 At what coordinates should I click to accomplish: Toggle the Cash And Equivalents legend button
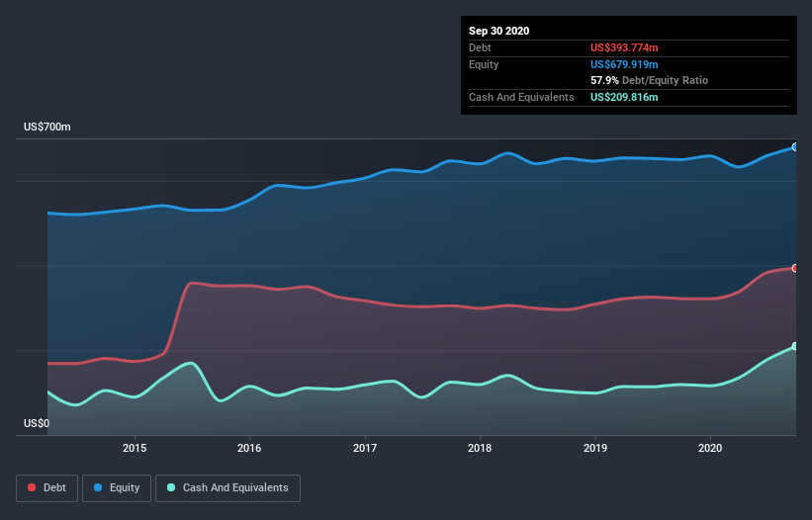pyautogui.click(x=227, y=488)
